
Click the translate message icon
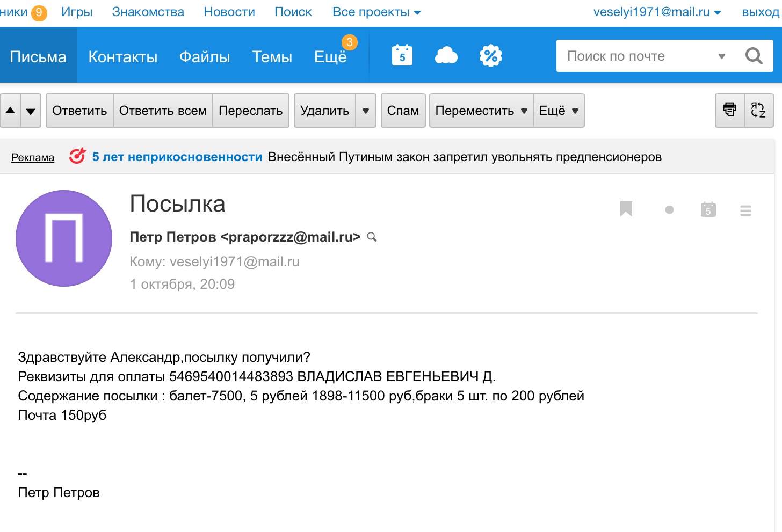click(x=758, y=111)
